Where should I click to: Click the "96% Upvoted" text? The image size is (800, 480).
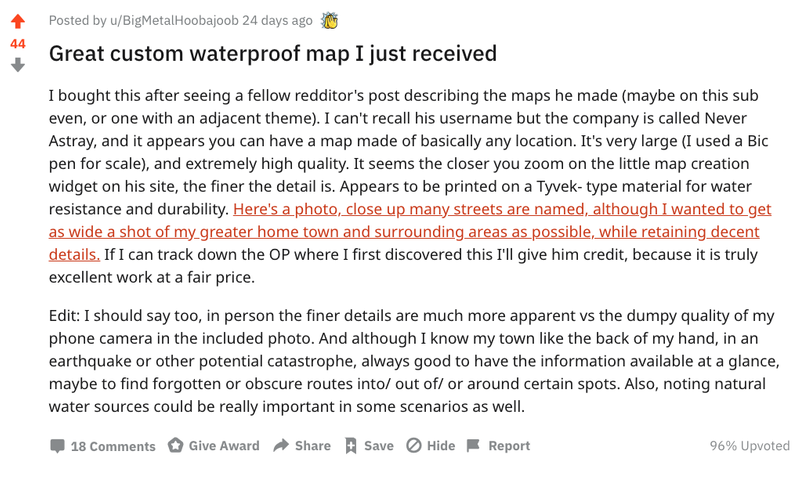click(x=749, y=446)
